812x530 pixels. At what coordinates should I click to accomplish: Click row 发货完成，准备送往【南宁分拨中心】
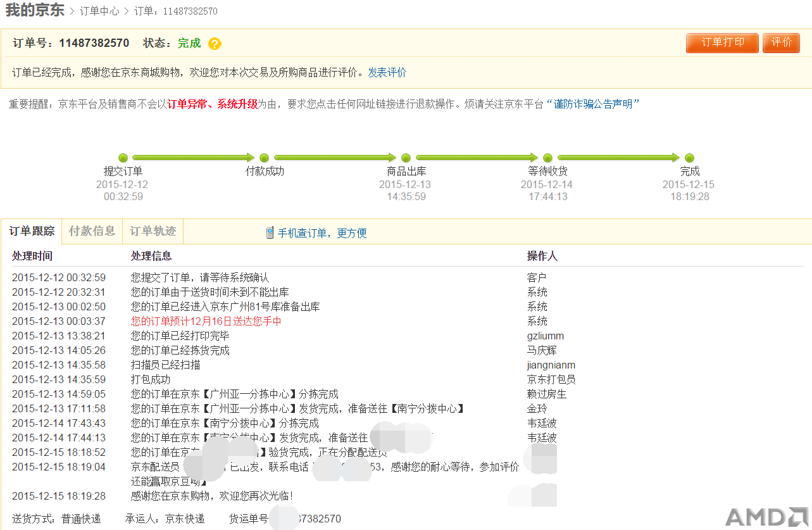click(297, 408)
